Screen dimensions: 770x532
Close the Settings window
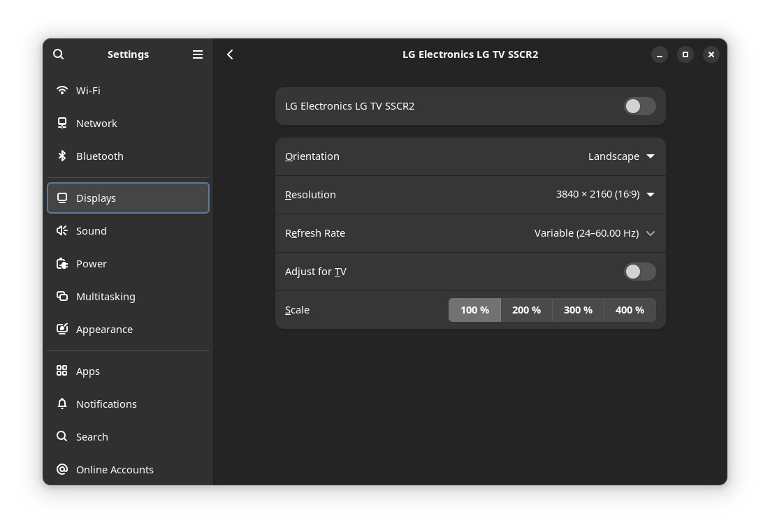point(711,54)
